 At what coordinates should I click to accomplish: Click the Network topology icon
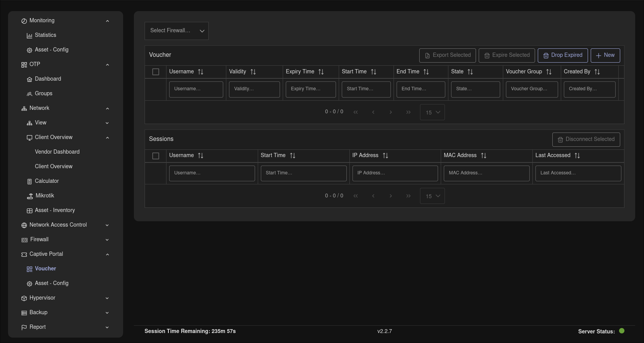tap(24, 108)
